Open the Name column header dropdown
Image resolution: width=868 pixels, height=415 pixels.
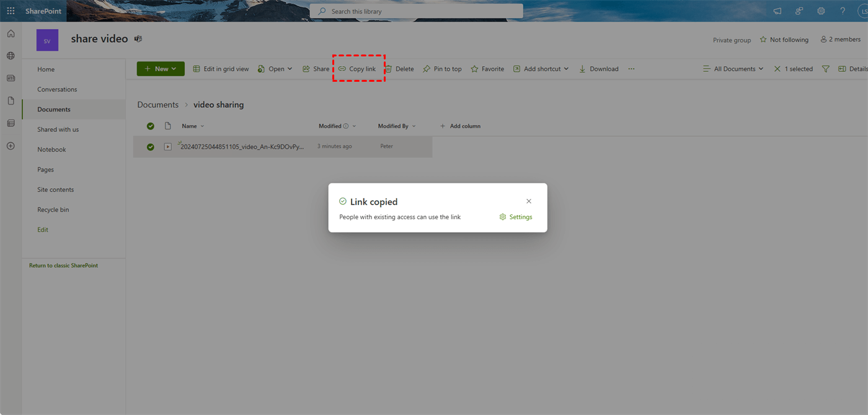[x=193, y=126]
